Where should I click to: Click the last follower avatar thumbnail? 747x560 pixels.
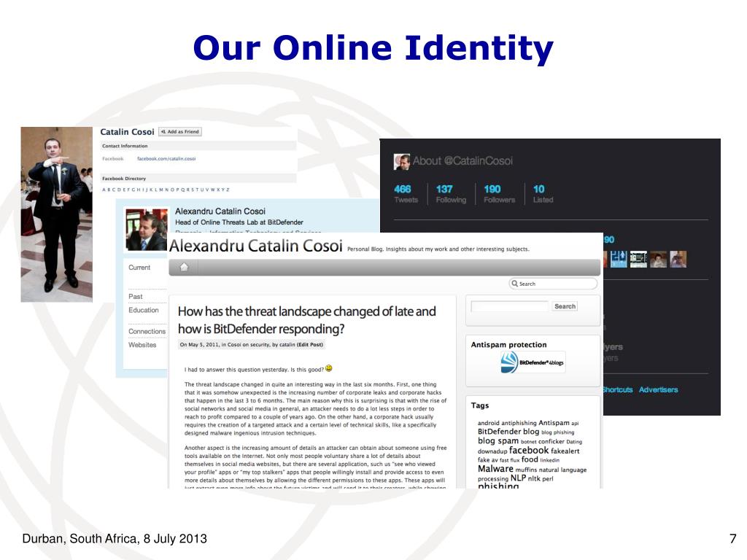678,259
